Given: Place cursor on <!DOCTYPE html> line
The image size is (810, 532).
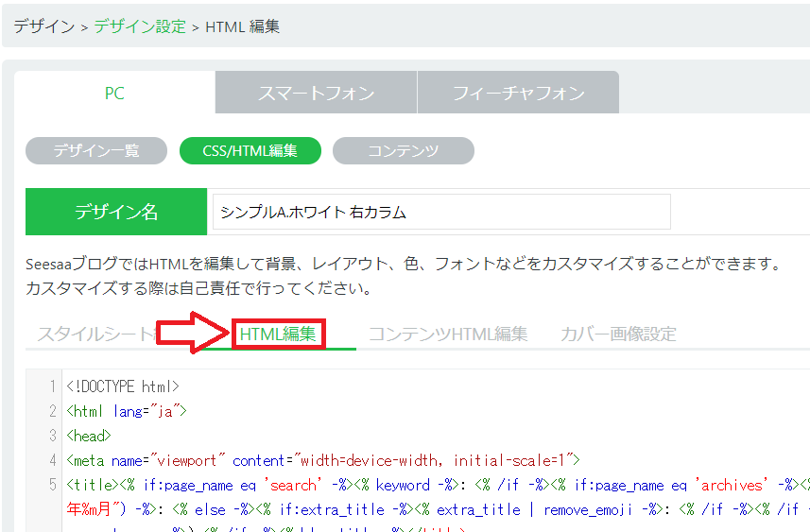Looking at the screenshot, I should 123,386.
